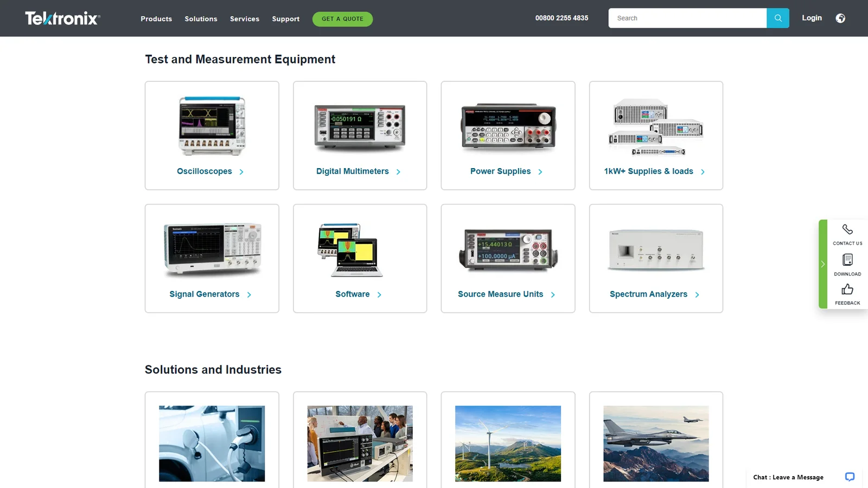Screen dimensions: 868x488
Task: Click the phone number 00800 2255 4835
Action: (x=561, y=18)
